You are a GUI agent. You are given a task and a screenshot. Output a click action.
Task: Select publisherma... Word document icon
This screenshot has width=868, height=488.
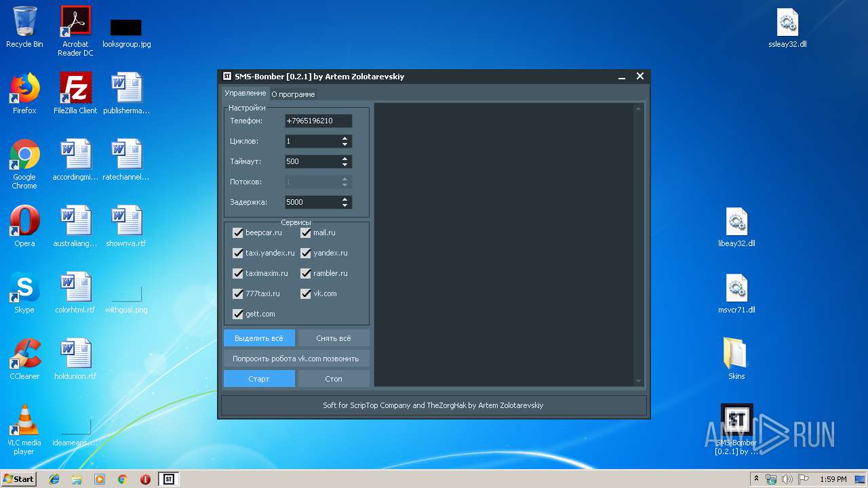[x=126, y=94]
